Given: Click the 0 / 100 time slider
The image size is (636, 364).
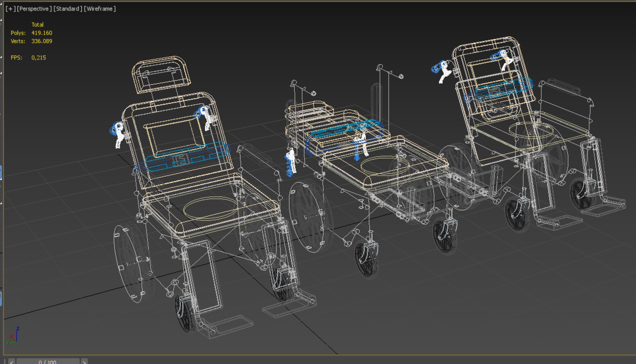Looking at the screenshot, I should 48,361.
